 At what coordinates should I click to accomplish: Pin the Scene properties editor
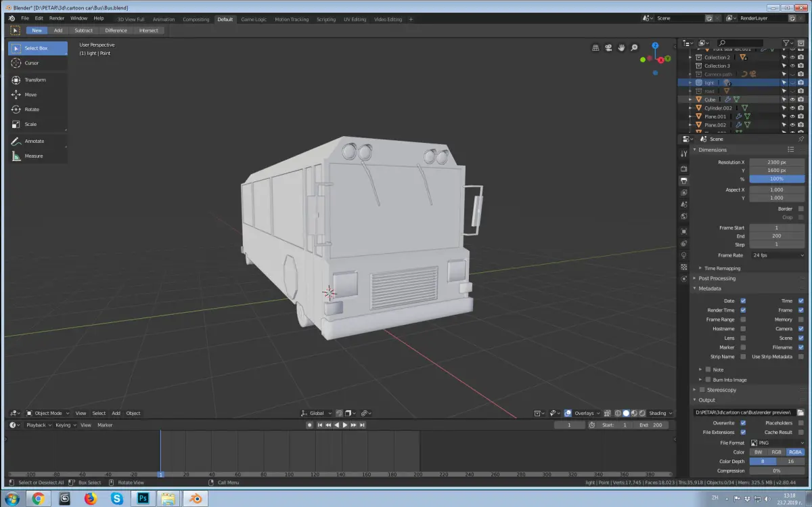click(x=801, y=139)
